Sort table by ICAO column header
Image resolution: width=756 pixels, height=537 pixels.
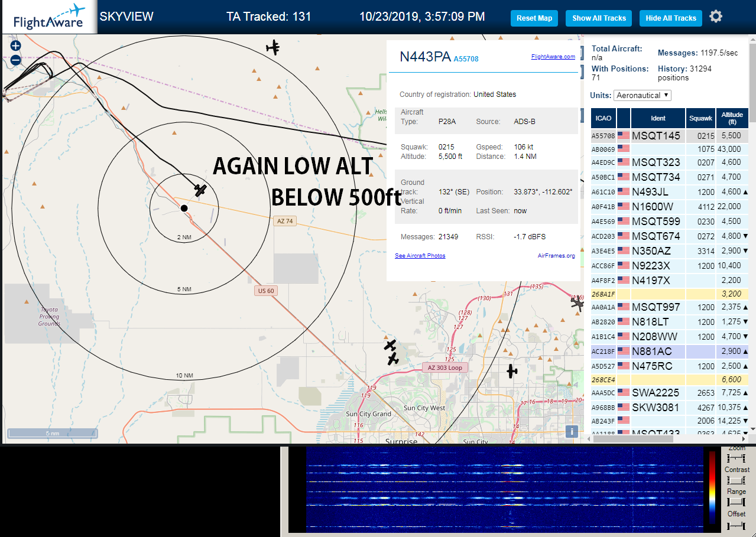[x=603, y=118]
